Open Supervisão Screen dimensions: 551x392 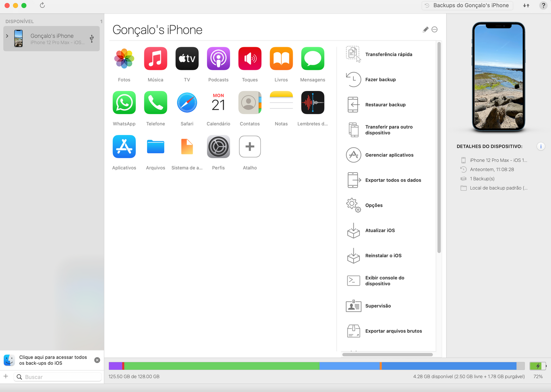coord(368,306)
